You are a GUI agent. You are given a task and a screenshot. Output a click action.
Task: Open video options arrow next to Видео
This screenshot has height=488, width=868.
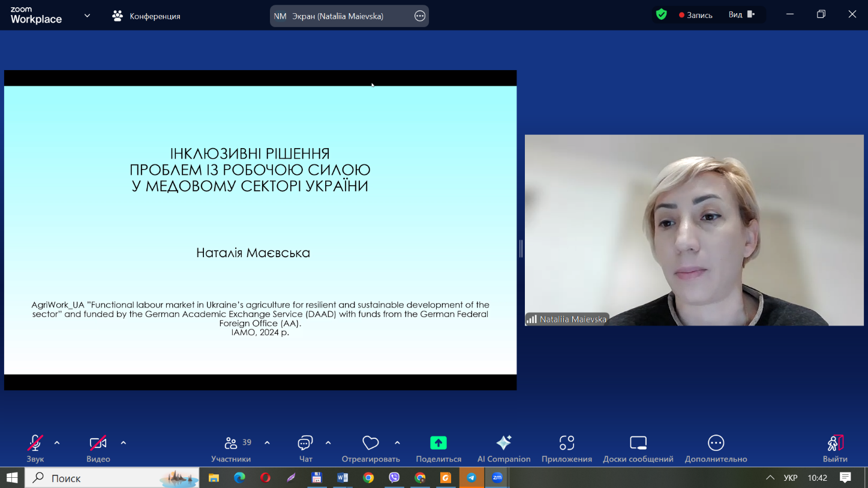(x=123, y=443)
